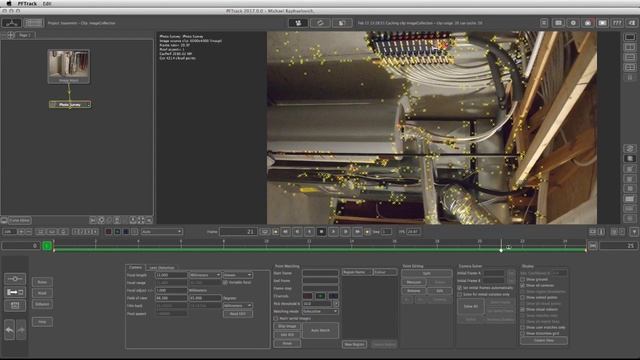This screenshot has height=360, width=640.
Task: Toggle the last Display checkbox above Centre View
Action: 522,333
